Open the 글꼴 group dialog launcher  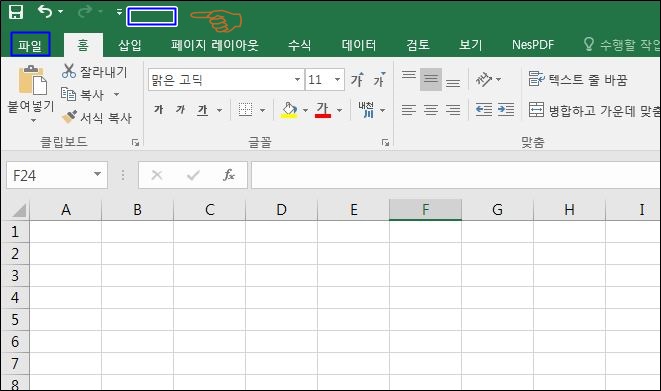[x=385, y=143]
